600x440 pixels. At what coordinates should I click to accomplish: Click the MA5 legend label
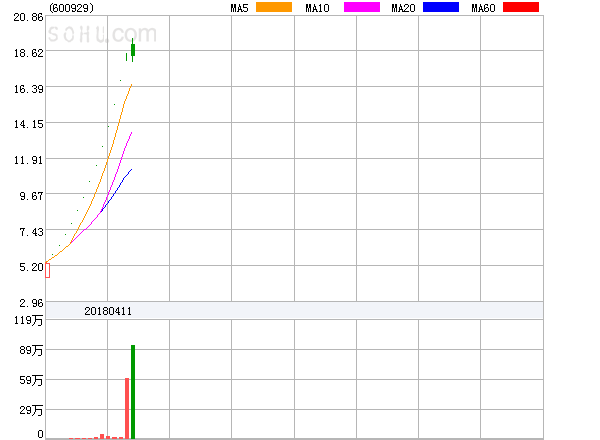point(239,8)
